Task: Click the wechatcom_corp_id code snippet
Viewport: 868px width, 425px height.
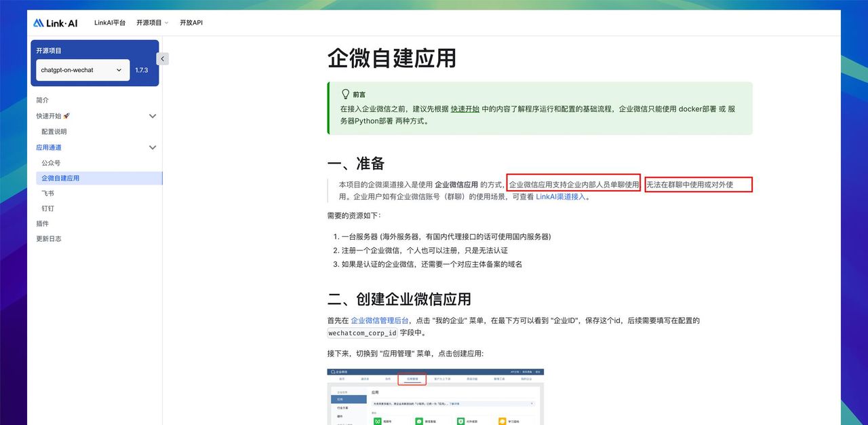Action: [x=362, y=333]
